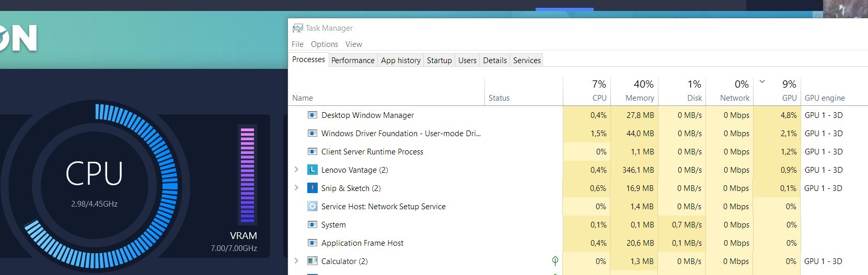Sort processes by Network column header

(729, 91)
